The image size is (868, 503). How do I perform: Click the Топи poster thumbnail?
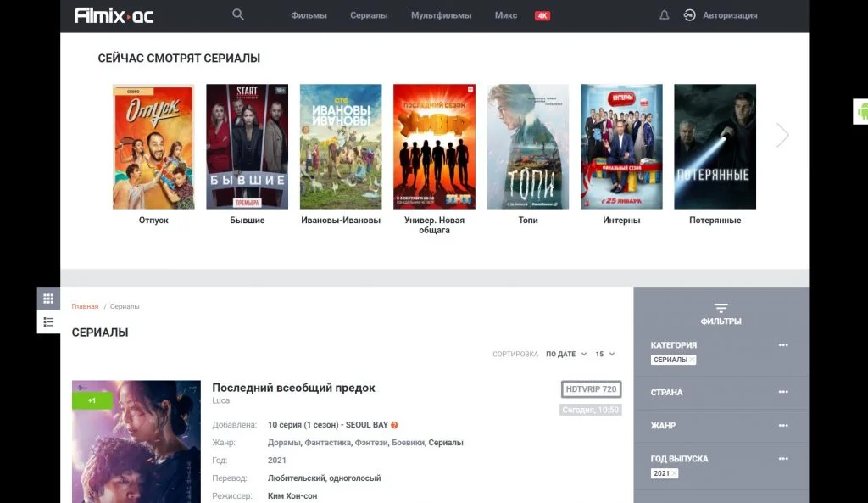coord(527,146)
